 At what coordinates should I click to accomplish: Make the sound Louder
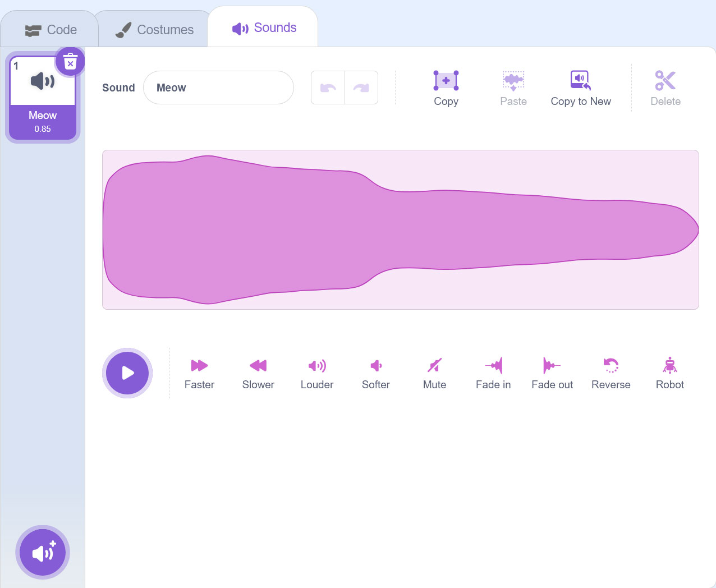[317, 373]
